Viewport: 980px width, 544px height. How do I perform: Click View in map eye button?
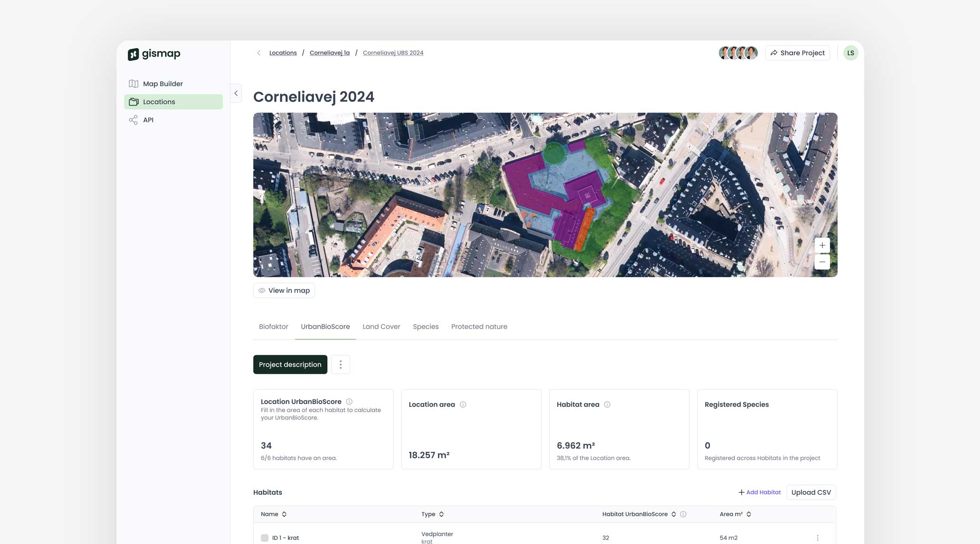pyautogui.click(x=284, y=290)
